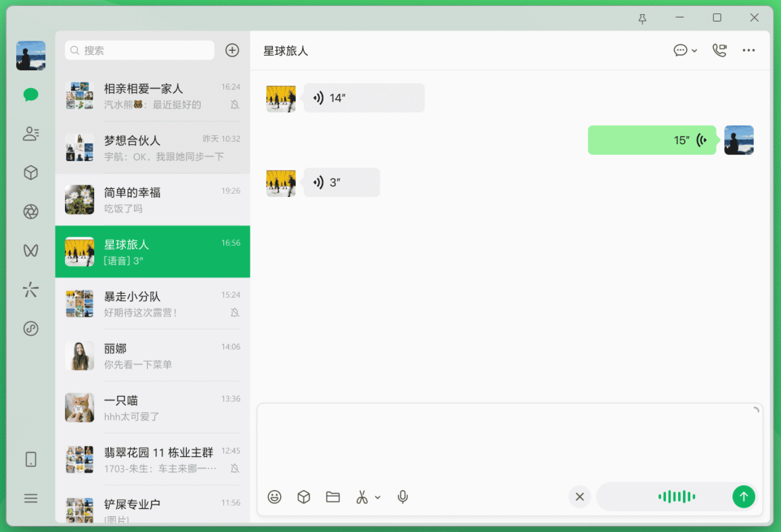Click own profile avatar in sidebar

click(x=31, y=56)
